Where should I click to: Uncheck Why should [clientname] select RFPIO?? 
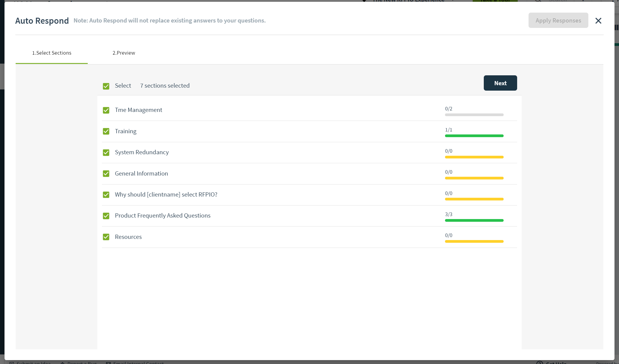[106, 194]
